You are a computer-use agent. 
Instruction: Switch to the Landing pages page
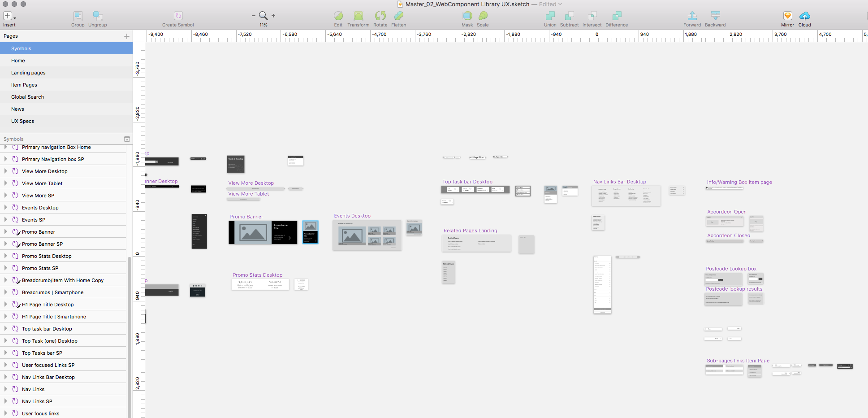click(x=28, y=73)
